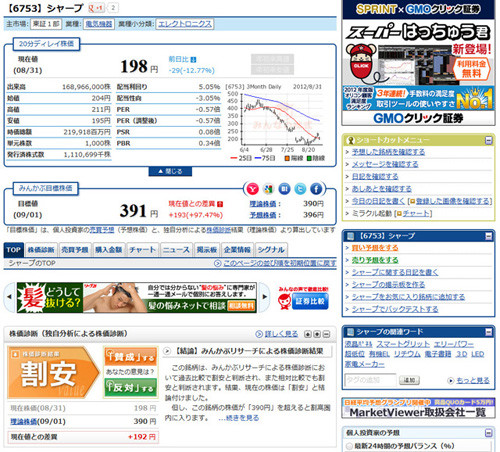Switch to the 企業情報 tab
The height and width of the screenshot is (452, 500).
coord(237,250)
